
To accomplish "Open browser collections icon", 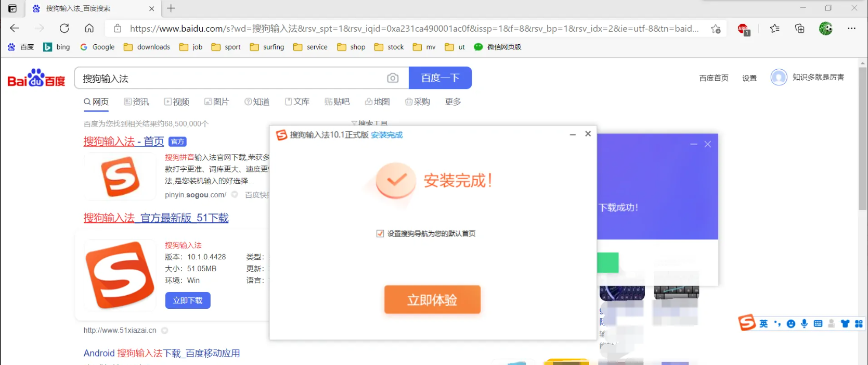I will 800,29.
